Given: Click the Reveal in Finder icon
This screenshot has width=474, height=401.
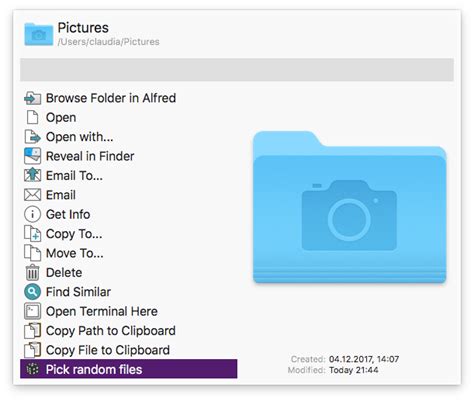Looking at the screenshot, I should point(33,156).
